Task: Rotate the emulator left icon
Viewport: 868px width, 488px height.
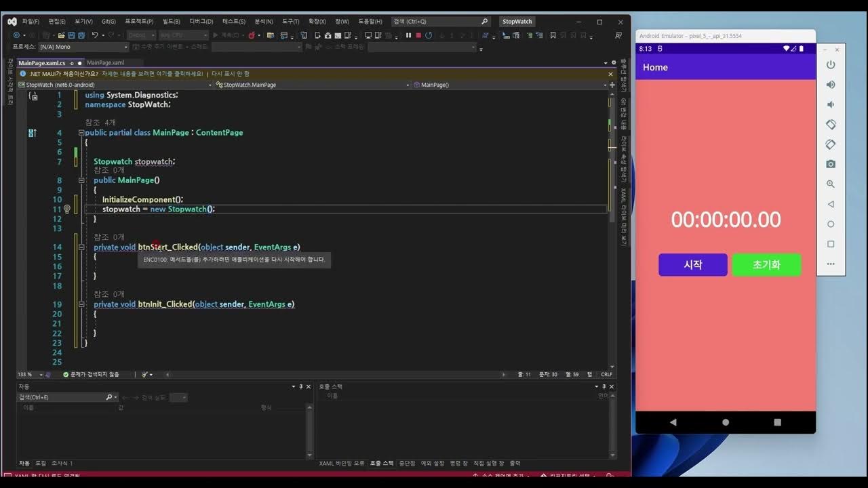Action: [x=830, y=125]
